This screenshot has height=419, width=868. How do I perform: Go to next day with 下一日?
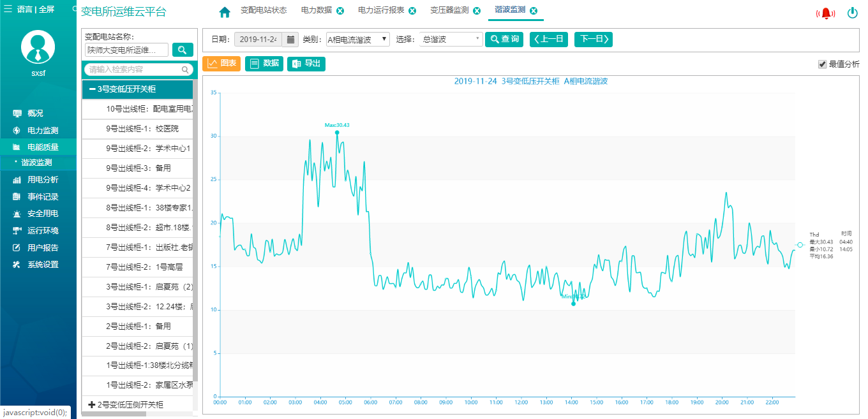click(593, 40)
